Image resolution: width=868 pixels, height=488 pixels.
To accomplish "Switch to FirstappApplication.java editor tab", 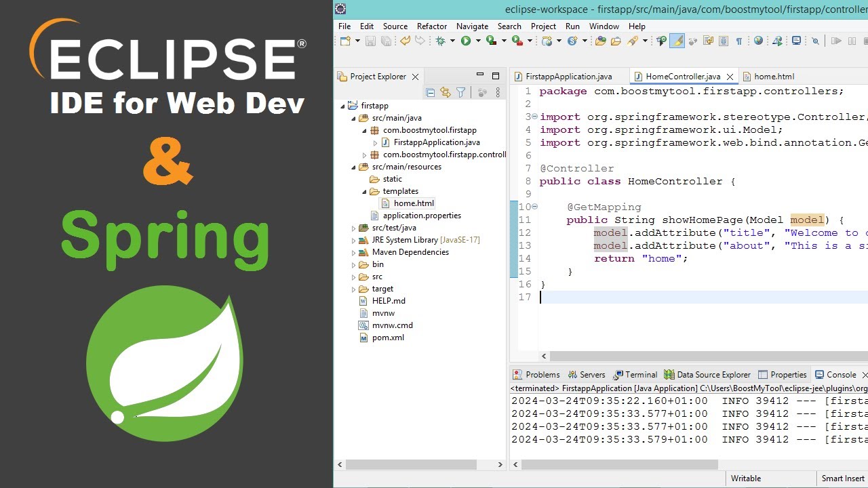I will click(x=568, y=77).
